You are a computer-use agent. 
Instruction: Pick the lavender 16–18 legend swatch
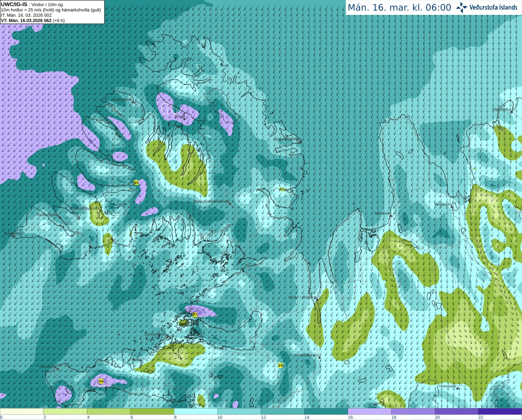tap(369, 411)
